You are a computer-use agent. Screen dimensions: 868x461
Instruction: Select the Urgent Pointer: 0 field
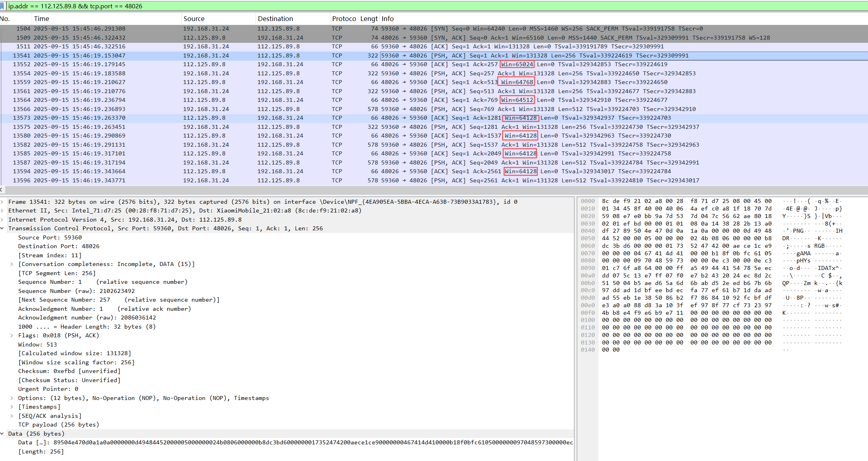pos(48,389)
